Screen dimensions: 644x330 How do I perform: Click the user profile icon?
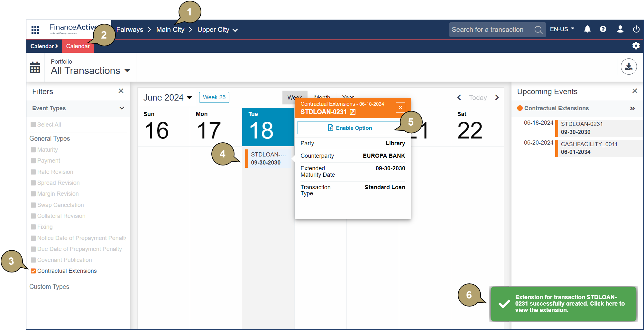pyautogui.click(x=620, y=29)
